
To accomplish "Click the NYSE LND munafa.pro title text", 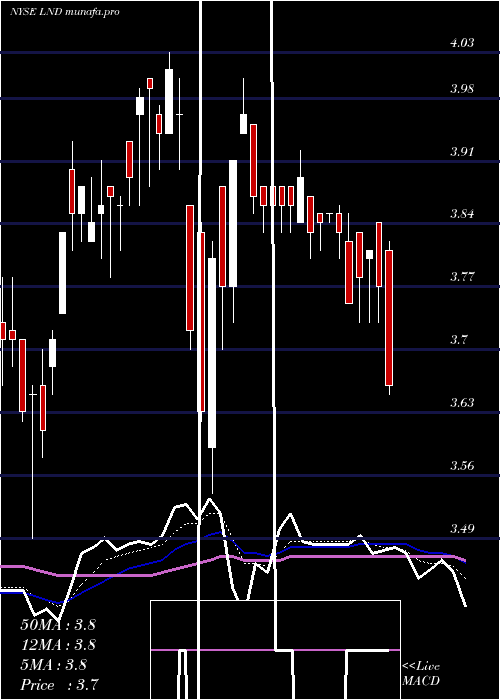I will click(65, 12).
